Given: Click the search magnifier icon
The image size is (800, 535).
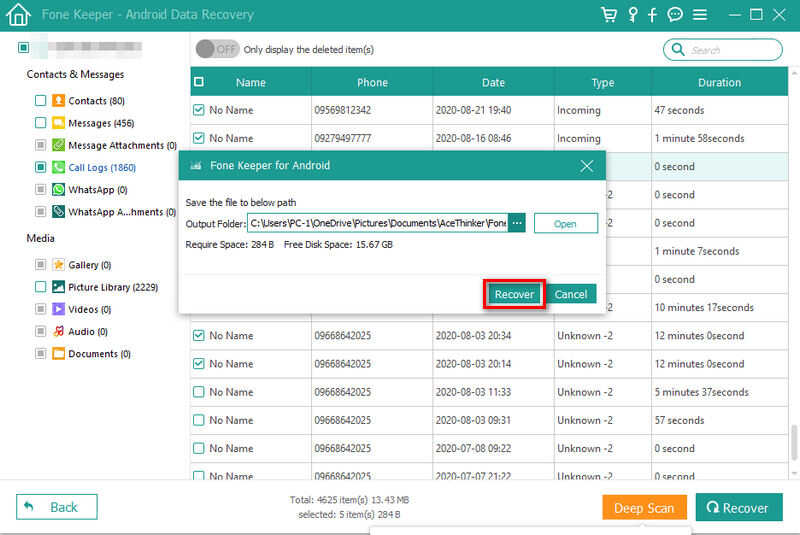Looking at the screenshot, I should tap(678, 49).
